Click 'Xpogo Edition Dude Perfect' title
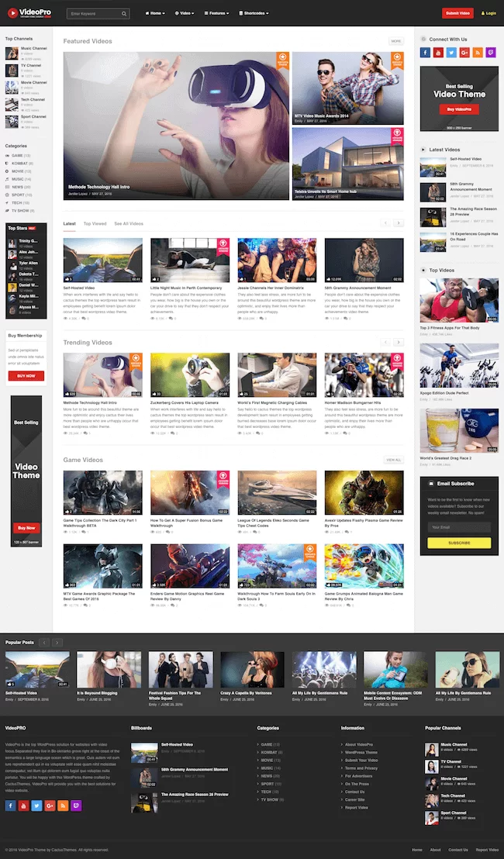This screenshot has height=859, width=504. pos(444,393)
